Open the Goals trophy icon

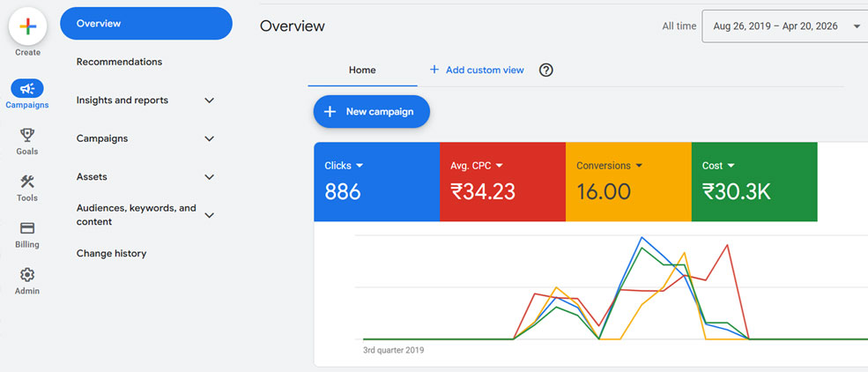27,135
